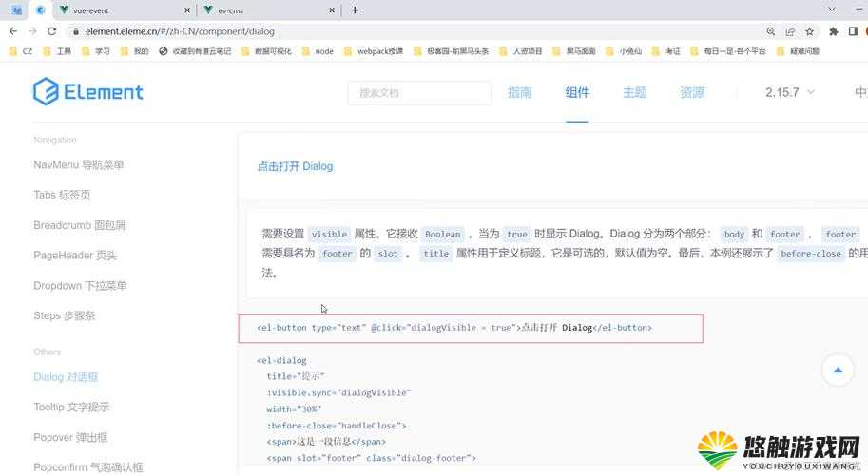Click the :before-close="handleClose" code line
This screenshot has width=868, height=475.
click(337, 426)
